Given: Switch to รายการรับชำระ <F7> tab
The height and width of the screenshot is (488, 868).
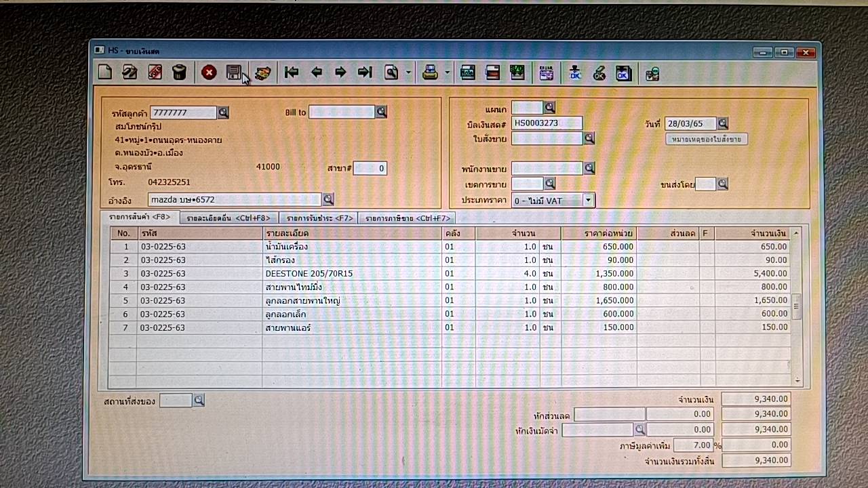Looking at the screenshot, I should click(319, 218).
